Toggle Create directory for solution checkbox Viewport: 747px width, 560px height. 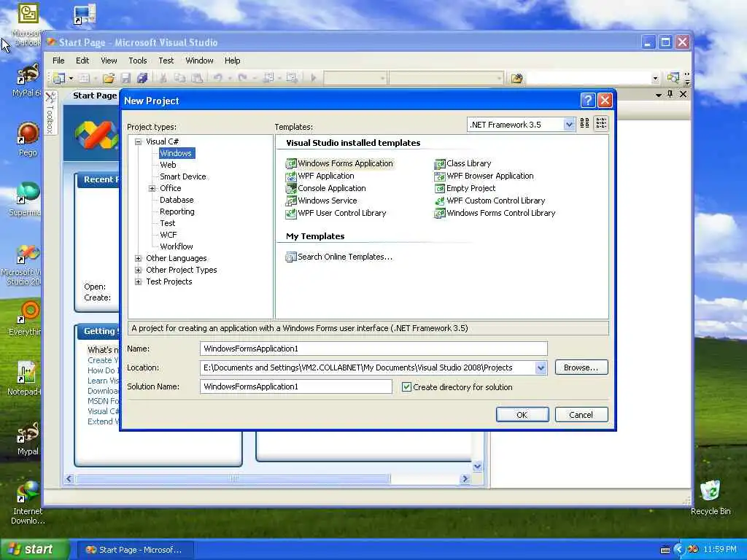click(406, 387)
